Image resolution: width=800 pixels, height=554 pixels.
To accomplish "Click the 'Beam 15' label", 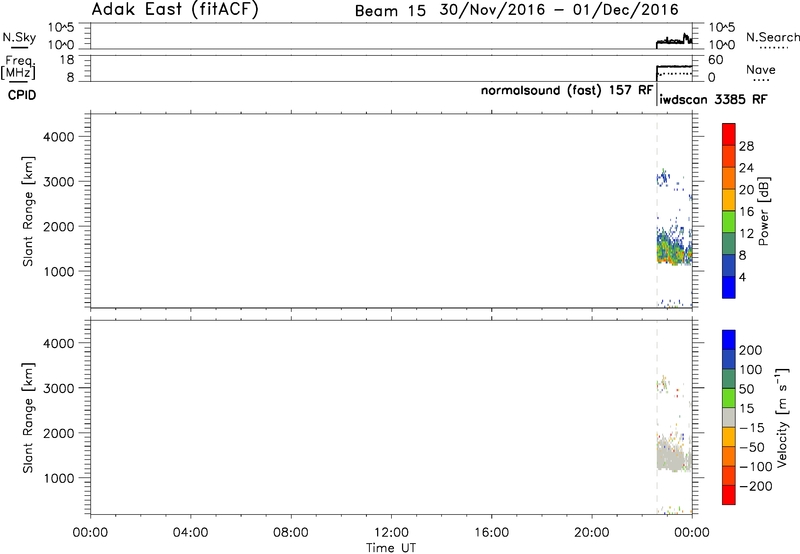I will pos(390,11).
